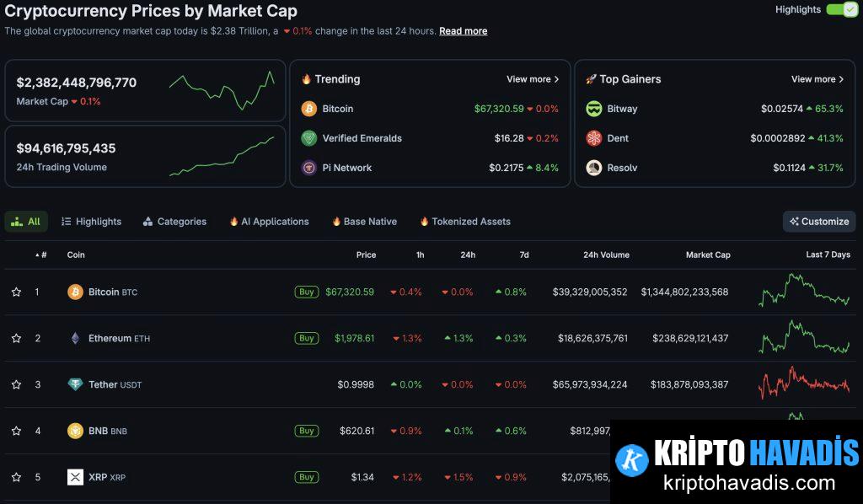Expand View more under Trending
Image resolution: width=863 pixels, height=504 pixels.
pyautogui.click(x=533, y=78)
